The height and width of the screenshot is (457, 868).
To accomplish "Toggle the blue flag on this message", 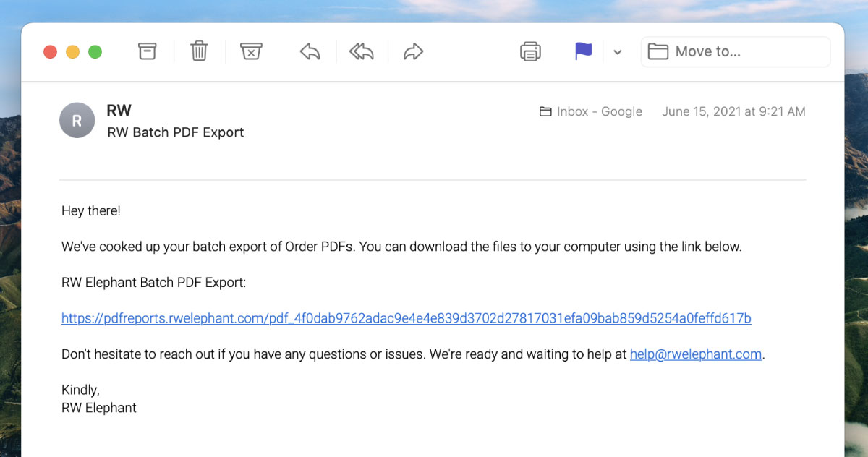I will click(x=583, y=51).
